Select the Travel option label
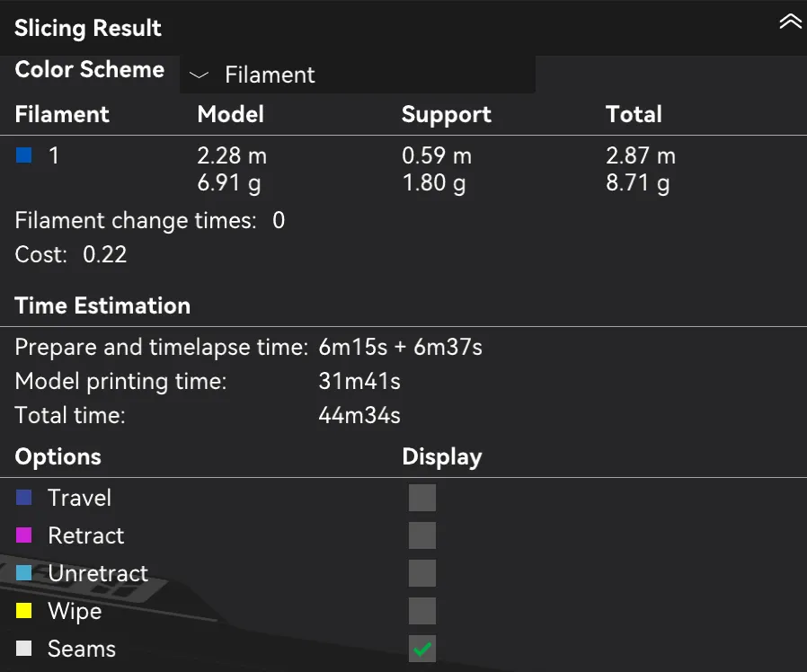 click(x=79, y=498)
